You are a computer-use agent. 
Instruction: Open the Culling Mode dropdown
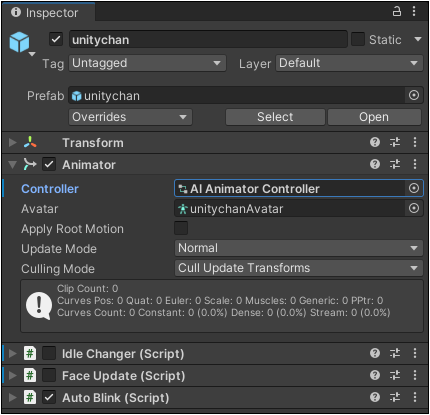click(299, 268)
